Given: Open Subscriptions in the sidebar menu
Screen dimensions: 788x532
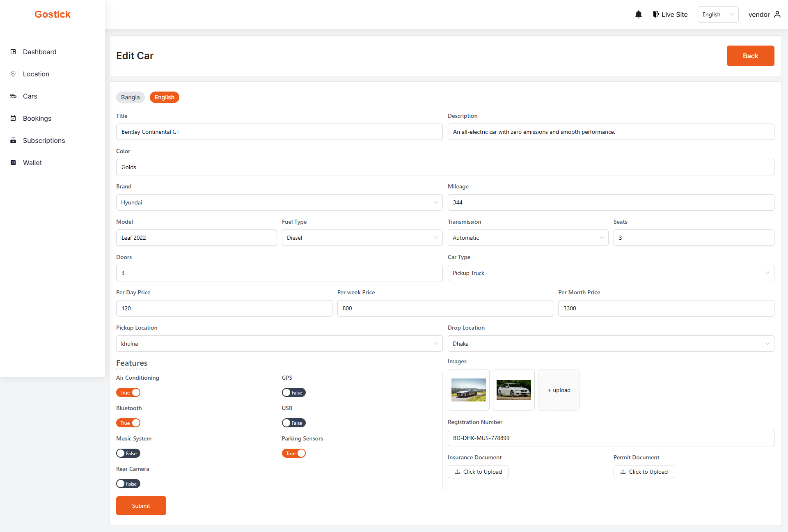Looking at the screenshot, I should point(44,140).
